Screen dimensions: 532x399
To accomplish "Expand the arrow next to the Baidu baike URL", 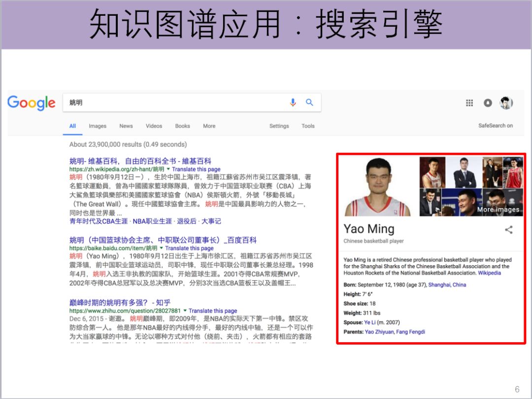I will click(x=161, y=248).
